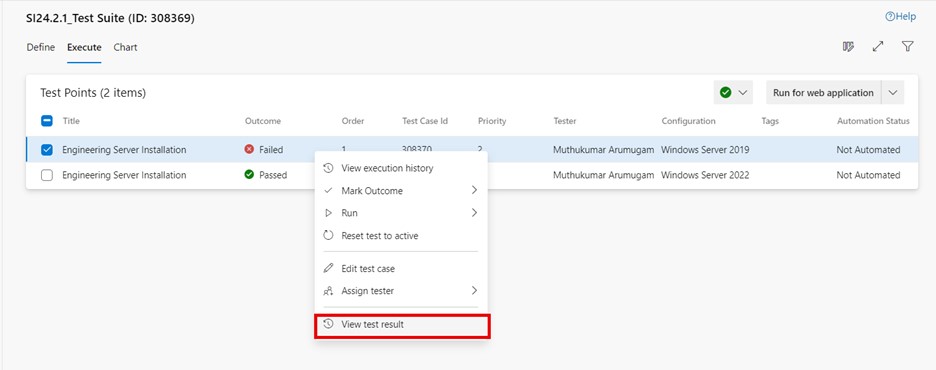Choose Mark Outcome in context menu
Screen dimensions: 936x370
401,191
